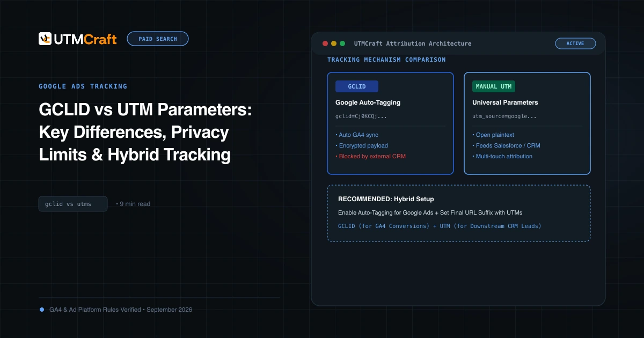Click the green window dot
The width and height of the screenshot is (644, 338).
coord(342,43)
